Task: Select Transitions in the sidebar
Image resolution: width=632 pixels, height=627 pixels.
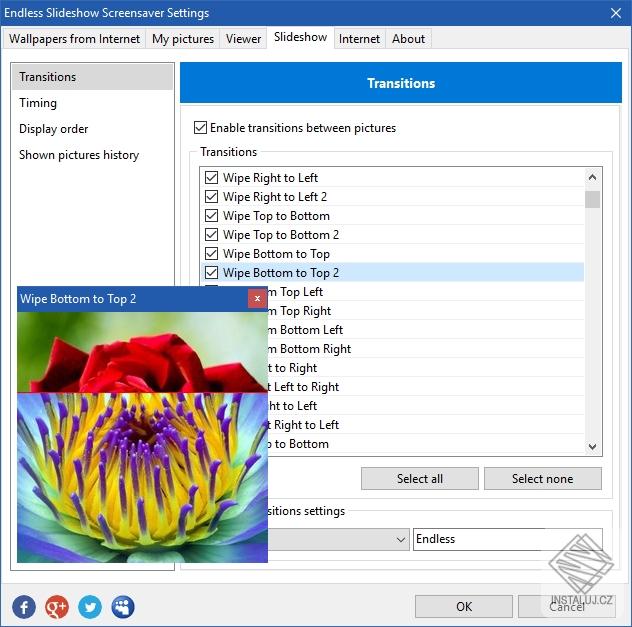Action: coord(93,77)
